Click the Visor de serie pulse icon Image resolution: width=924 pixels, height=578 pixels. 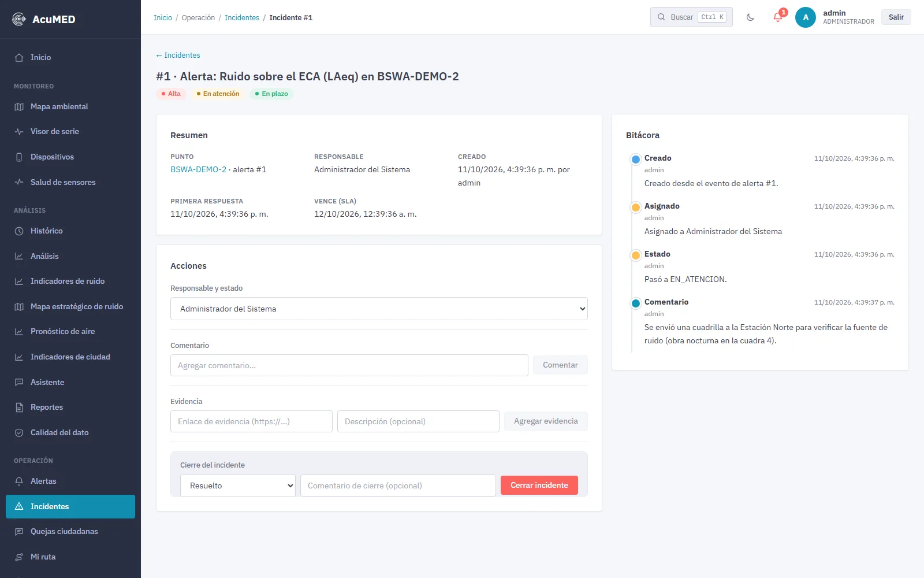(x=19, y=132)
